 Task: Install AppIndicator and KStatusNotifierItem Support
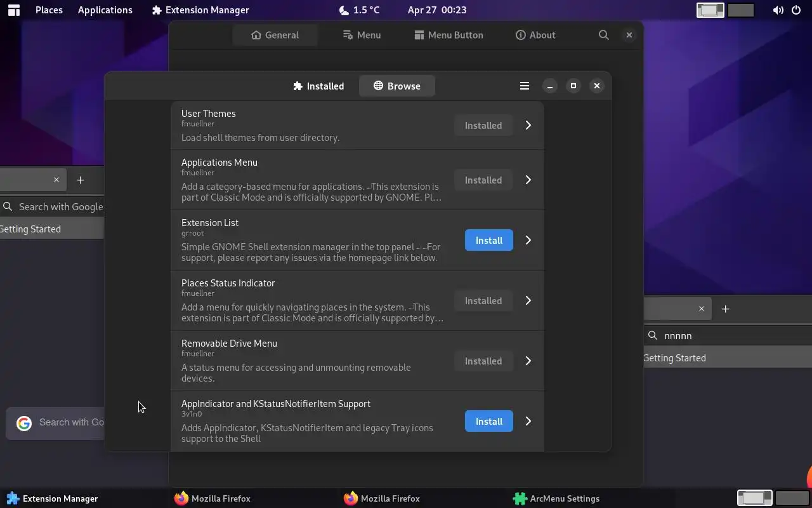489,421
